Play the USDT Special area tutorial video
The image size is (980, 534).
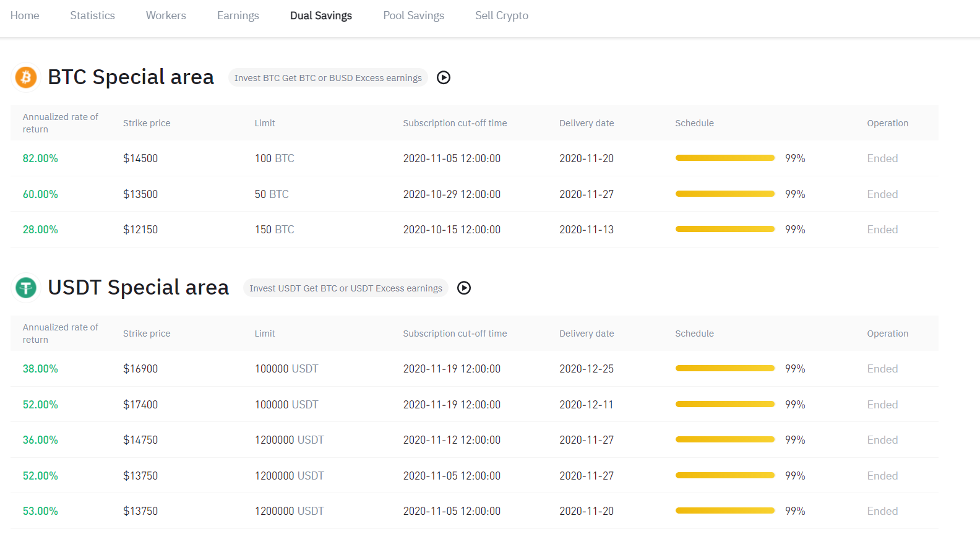tap(464, 288)
